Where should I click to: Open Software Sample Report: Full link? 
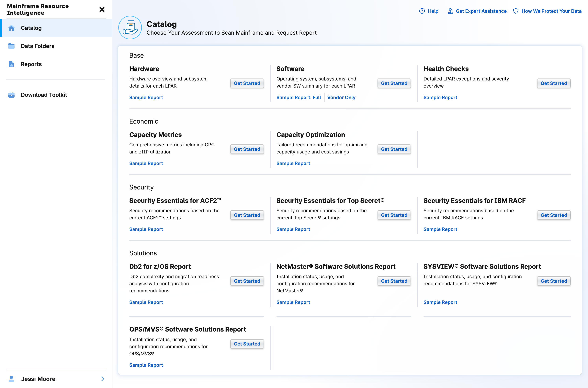pos(299,98)
